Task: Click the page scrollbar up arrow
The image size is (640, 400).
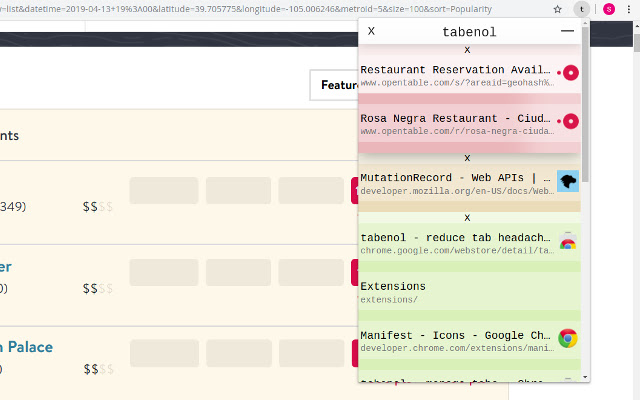Action: tap(636, 26)
